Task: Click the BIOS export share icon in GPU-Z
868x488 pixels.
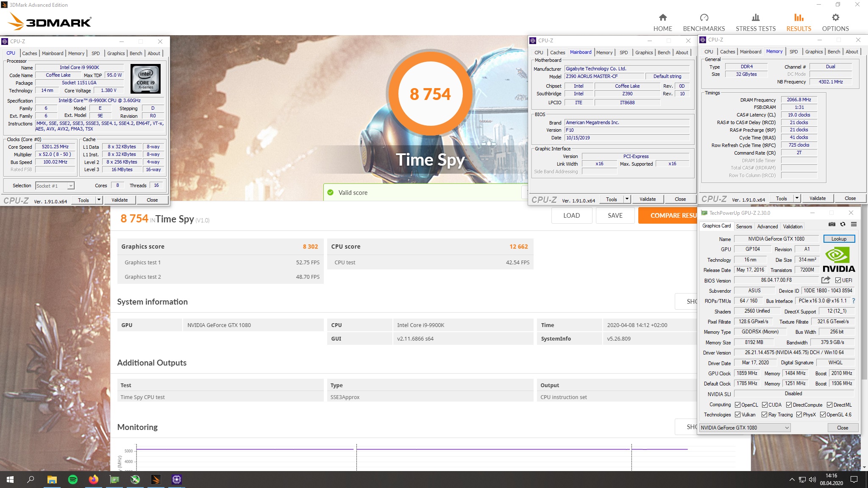Action: tap(825, 280)
